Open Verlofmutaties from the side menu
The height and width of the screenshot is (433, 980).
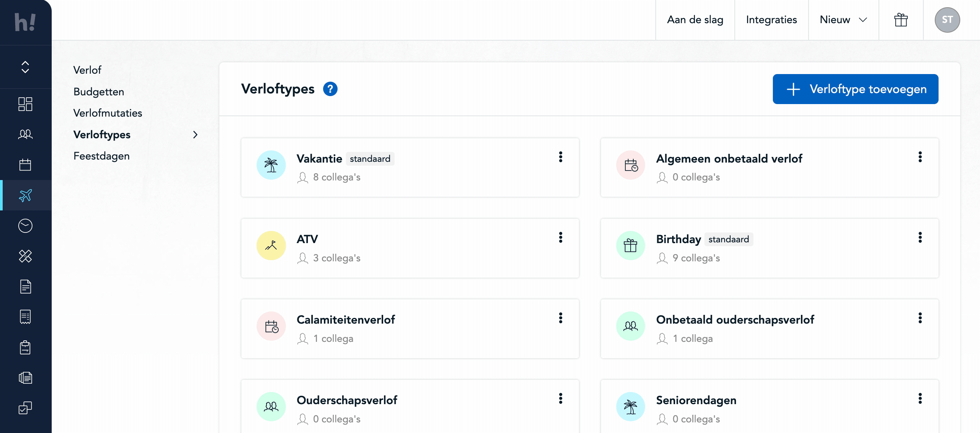107,113
